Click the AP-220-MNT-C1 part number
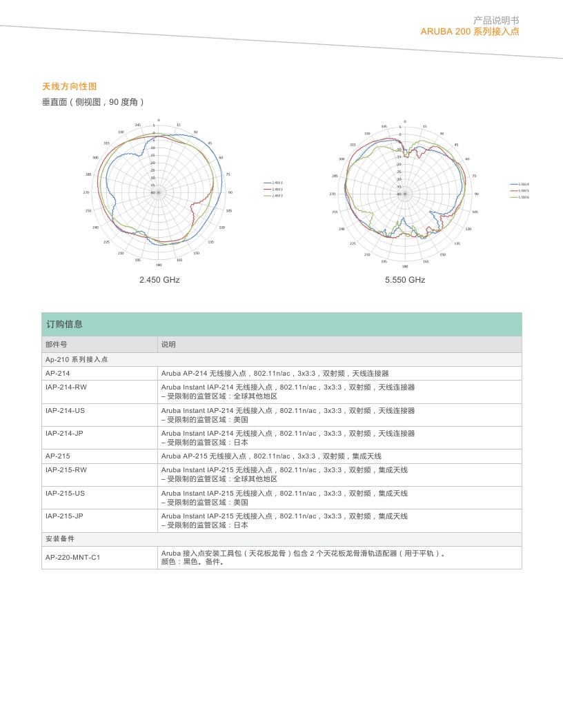 (73, 557)
